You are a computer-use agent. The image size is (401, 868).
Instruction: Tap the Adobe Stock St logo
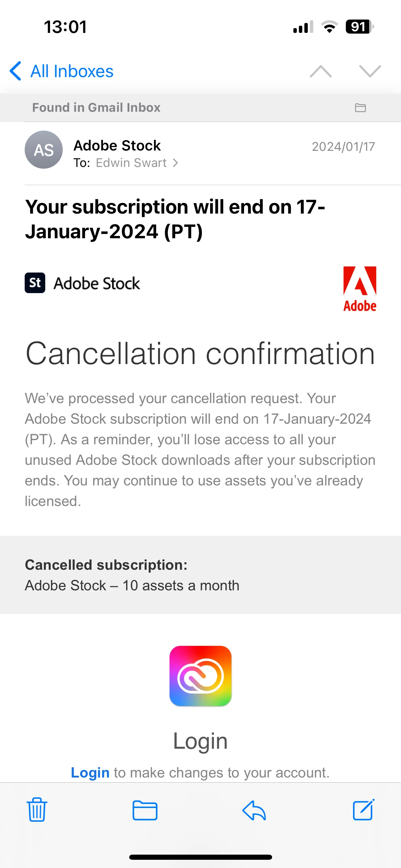35,283
